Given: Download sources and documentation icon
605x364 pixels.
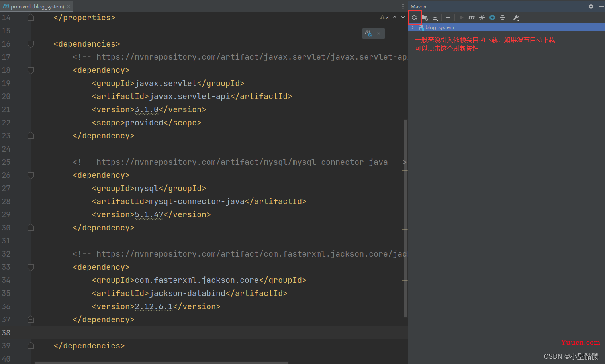Looking at the screenshot, I should [435, 18].
